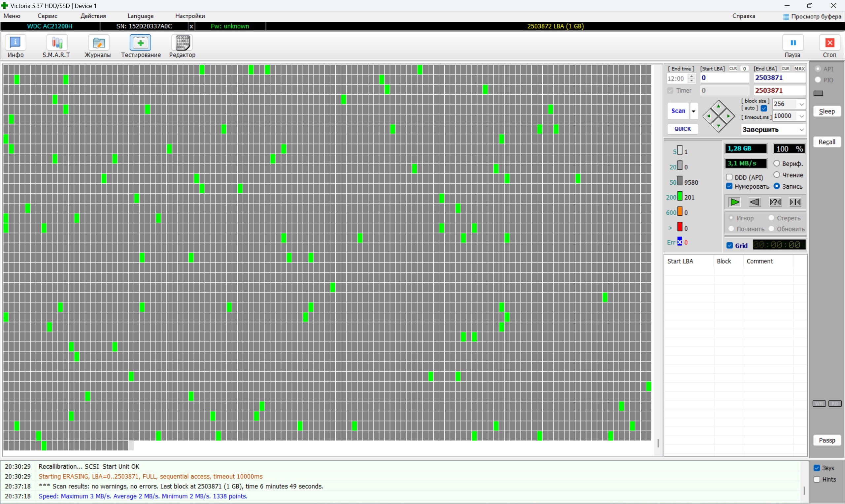Click the up arrow on the diamond navigator

coord(719,106)
